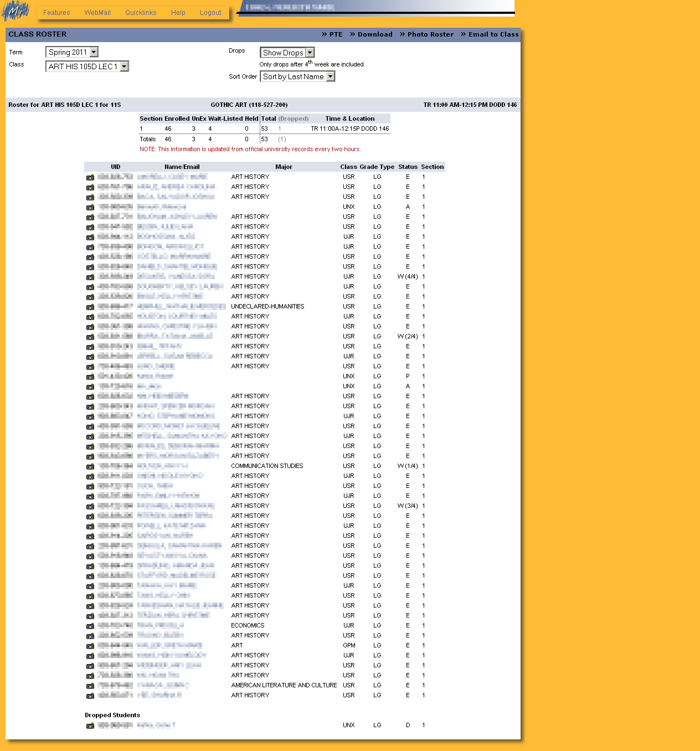Open camera icon for W (4/4) student

90,277
